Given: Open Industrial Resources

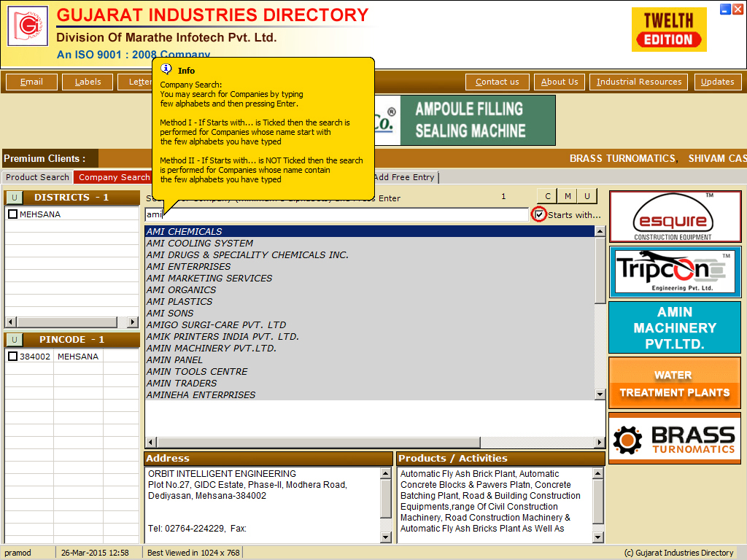Looking at the screenshot, I should coord(639,82).
